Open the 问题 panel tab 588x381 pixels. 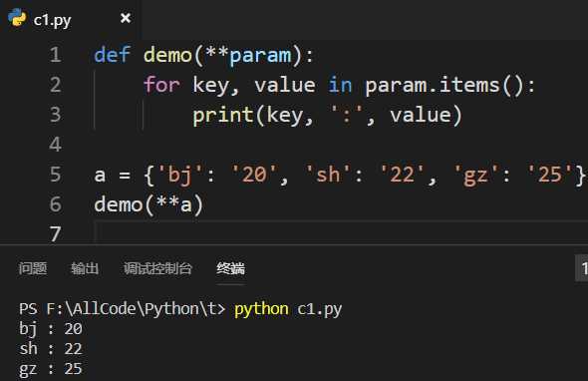33,268
